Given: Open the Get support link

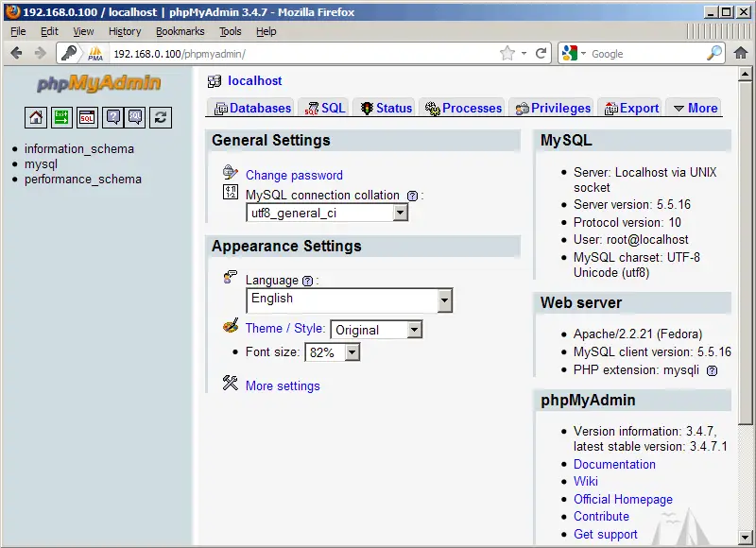Looking at the screenshot, I should click(x=606, y=534).
